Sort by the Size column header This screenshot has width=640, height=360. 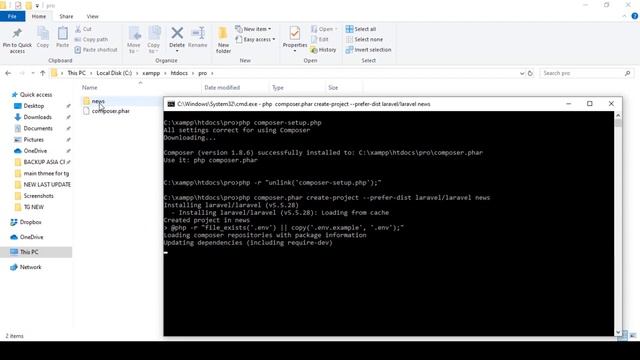pyautogui.click(x=333, y=87)
